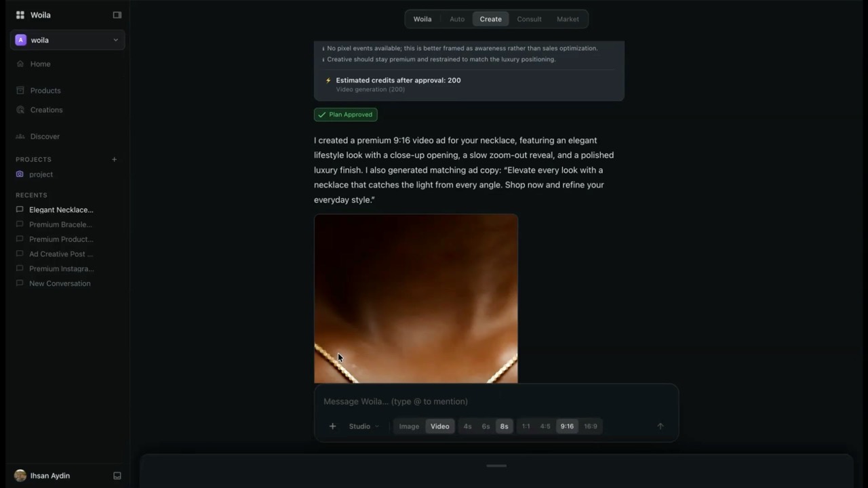Open the Market tab

point(568,19)
